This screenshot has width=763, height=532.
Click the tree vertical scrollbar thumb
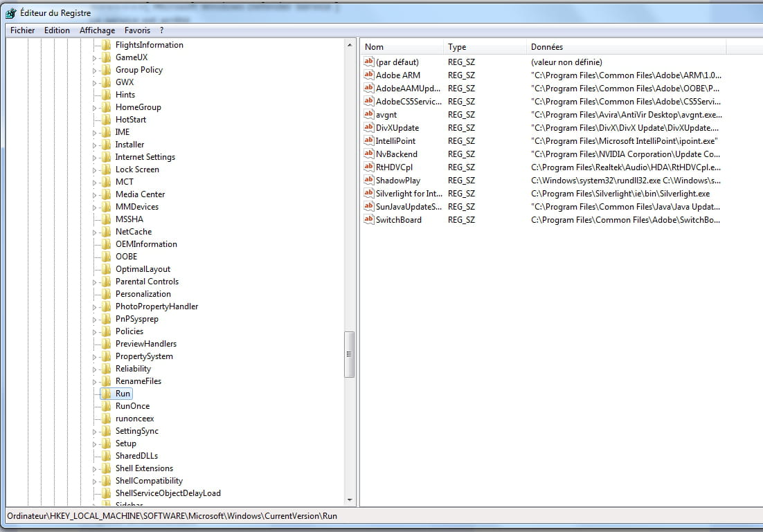350,354
